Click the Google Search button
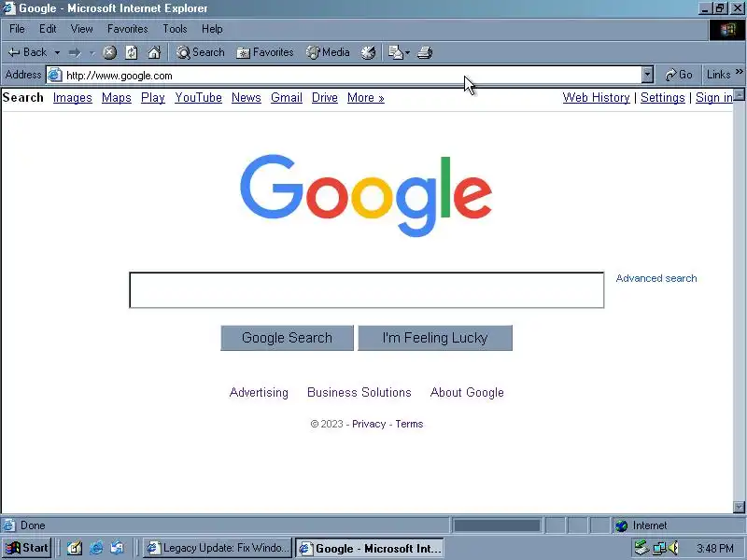The image size is (747, 560). (287, 338)
